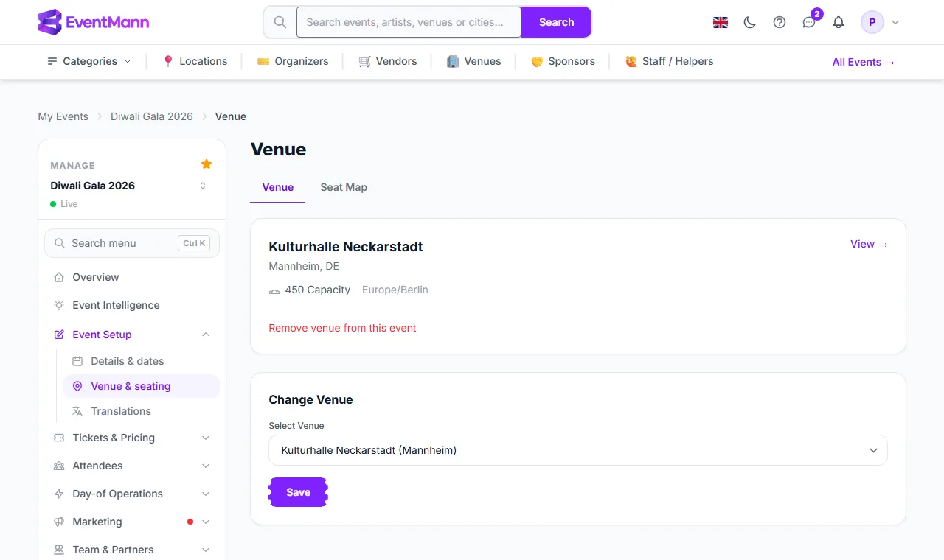Click Remove venue from this event
Image resolution: width=944 pixels, height=560 pixels.
point(342,328)
